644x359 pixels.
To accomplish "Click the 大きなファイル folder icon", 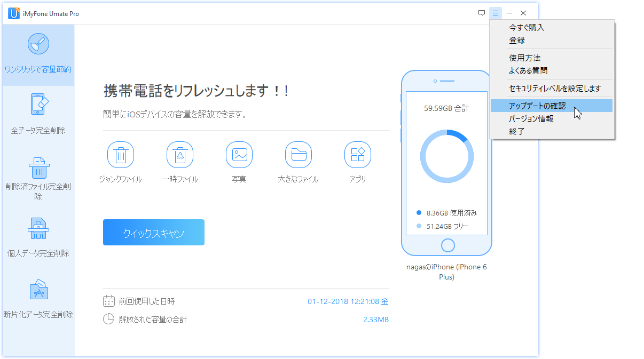I will pos(299,155).
